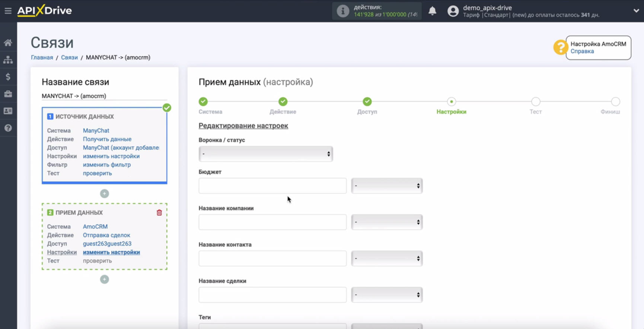Add step with plus below data receiver
This screenshot has width=644, height=329.
105,279
